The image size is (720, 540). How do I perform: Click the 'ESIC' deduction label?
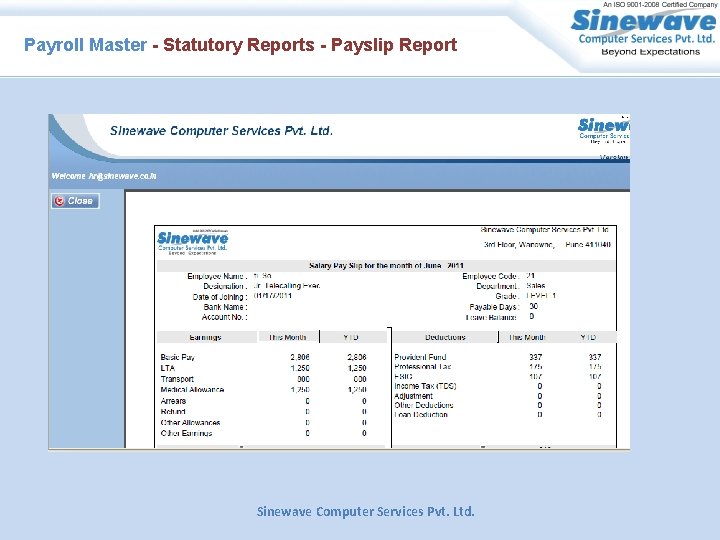(403, 377)
